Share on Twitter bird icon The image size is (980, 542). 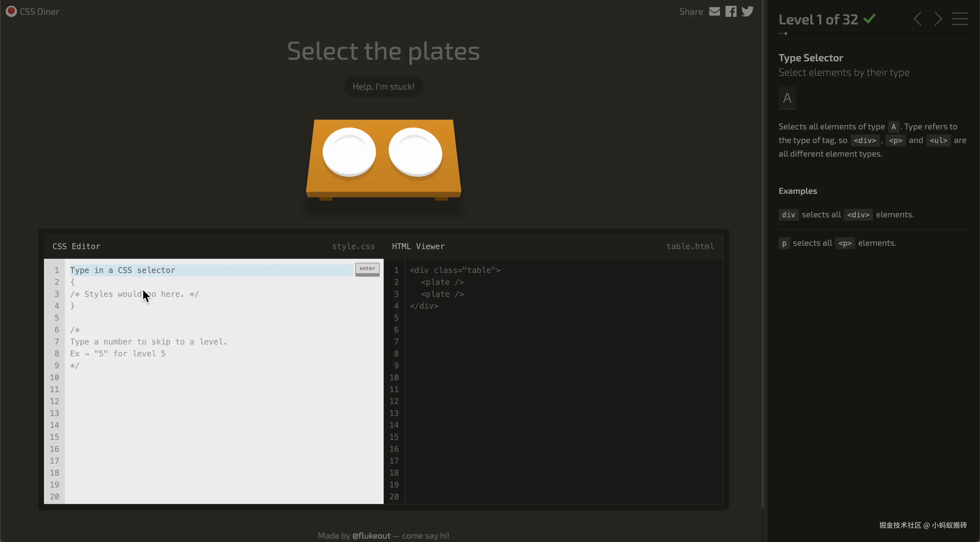point(747,11)
